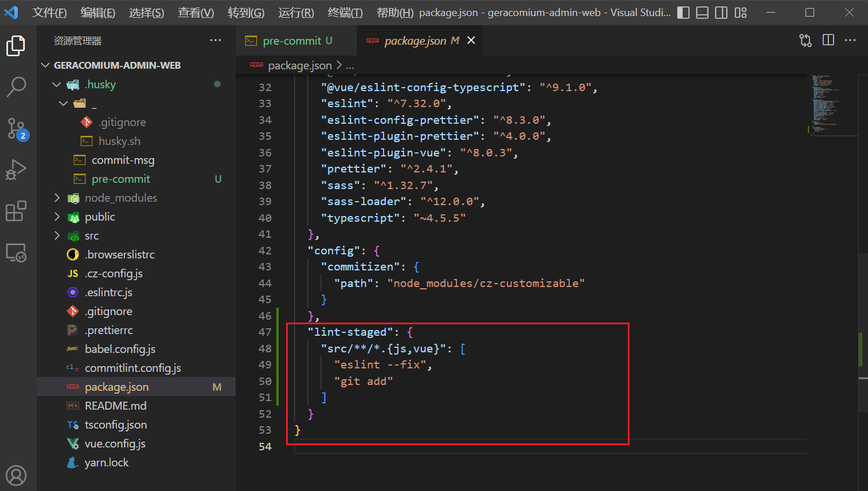Open Explorer views and more actions ellipsis
Viewport: 868px width, 491px height.
pyautogui.click(x=216, y=40)
